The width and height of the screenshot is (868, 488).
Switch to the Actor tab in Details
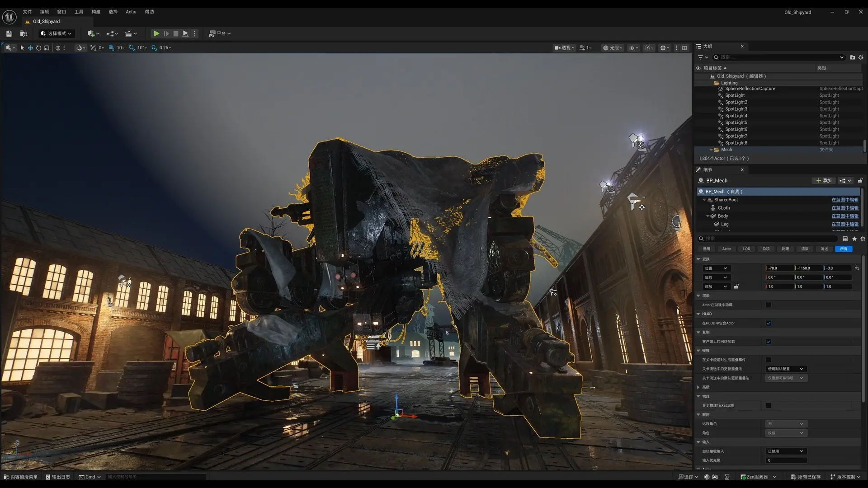click(x=726, y=249)
